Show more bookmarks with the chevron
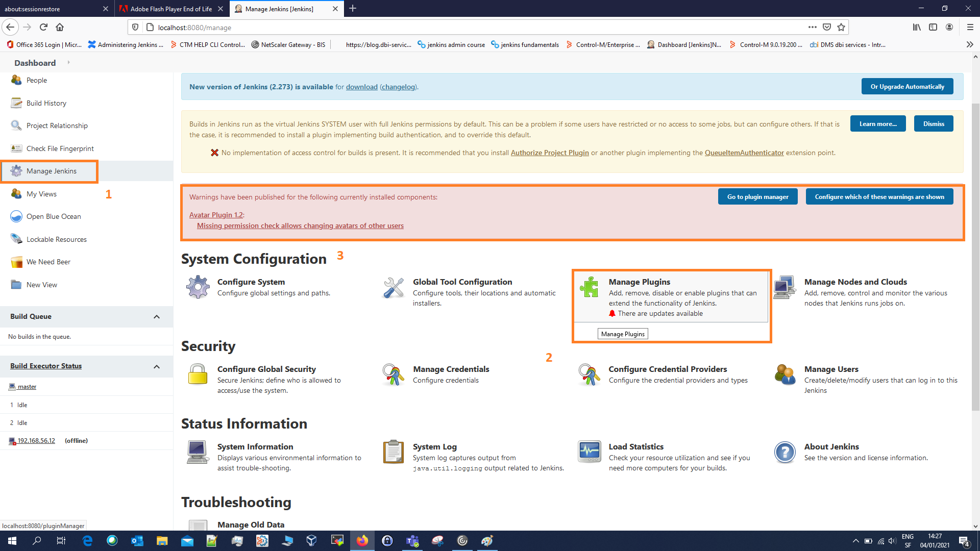This screenshot has width=980, height=551. coord(970,45)
